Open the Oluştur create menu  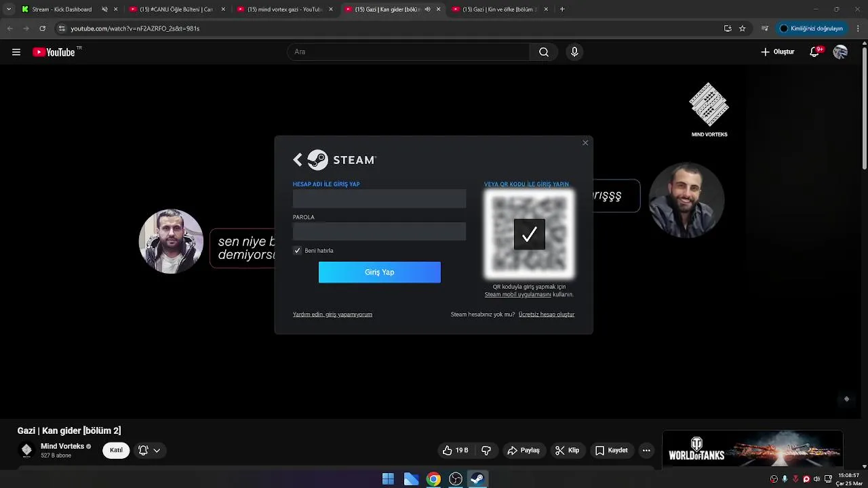tap(777, 52)
